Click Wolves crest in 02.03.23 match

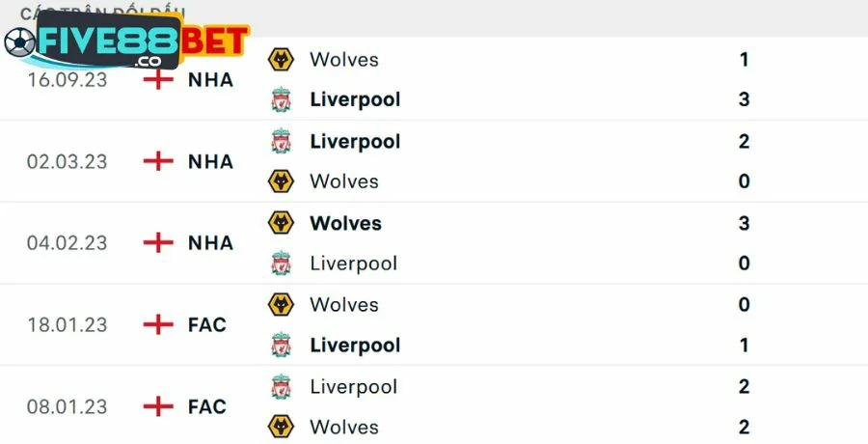click(281, 181)
